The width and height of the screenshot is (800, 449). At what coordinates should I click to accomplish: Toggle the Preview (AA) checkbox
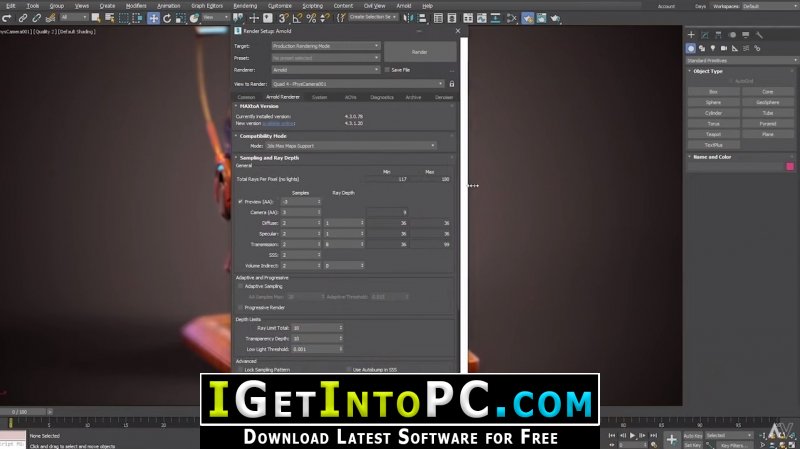pyautogui.click(x=240, y=202)
